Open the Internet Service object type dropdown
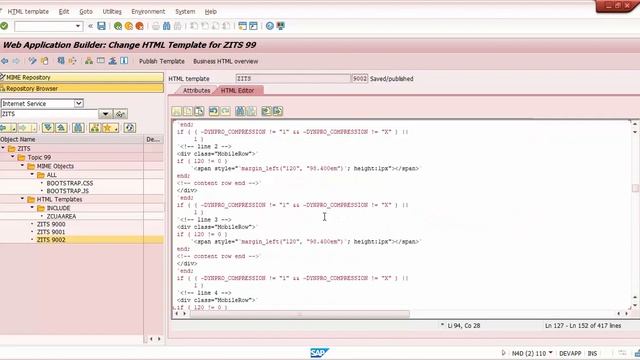The image size is (640, 360). point(79,103)
